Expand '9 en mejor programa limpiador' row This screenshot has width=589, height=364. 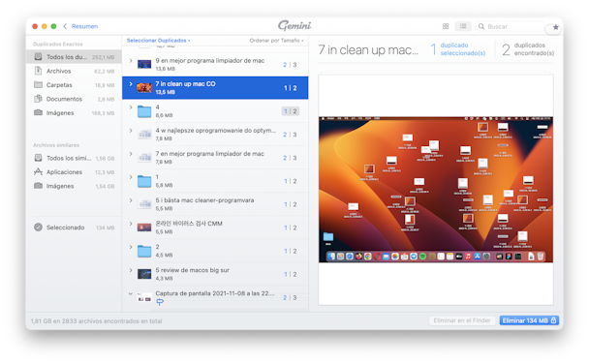pos(131,60)
